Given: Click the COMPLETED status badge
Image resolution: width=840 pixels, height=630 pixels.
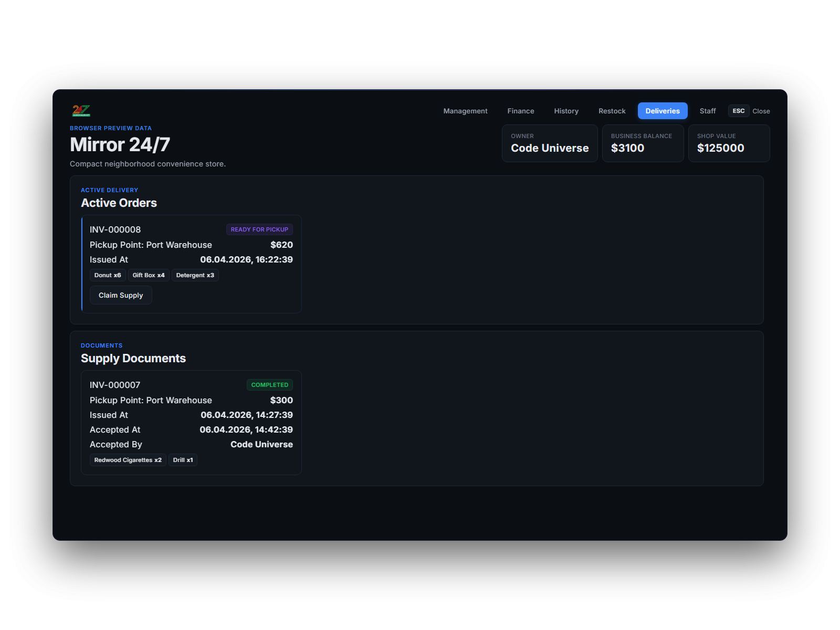Looking at the screenshot, I should pos(270,385).
